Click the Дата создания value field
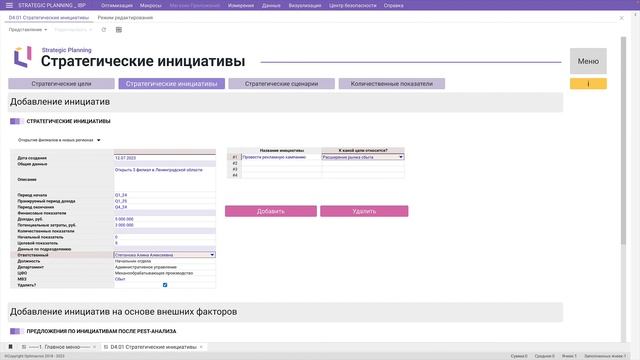Image resolution: width=640 pixels, height=360 pixels. click(164, 158)
